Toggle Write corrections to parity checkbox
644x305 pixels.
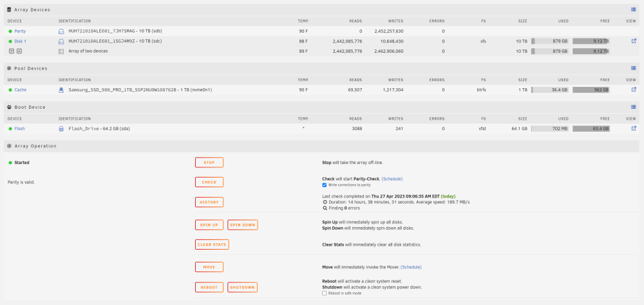tap(325, 185)
